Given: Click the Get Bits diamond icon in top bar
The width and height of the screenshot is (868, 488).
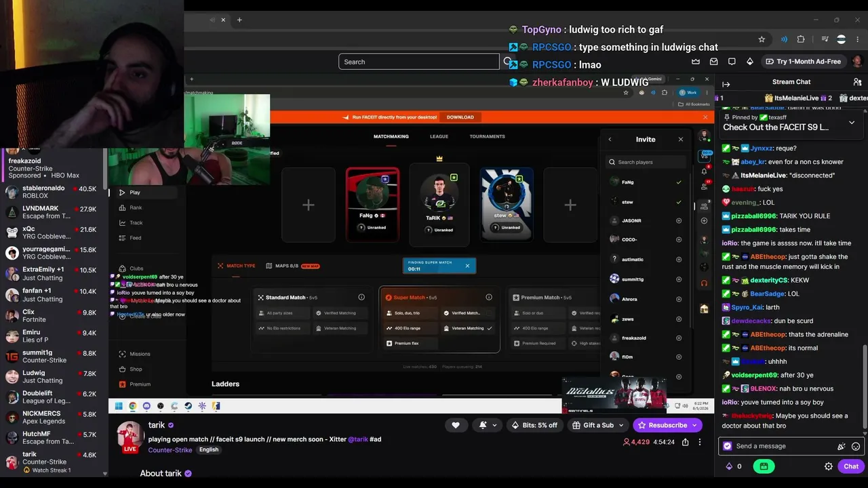Looking at the screenshot, I should click(749, 62).
